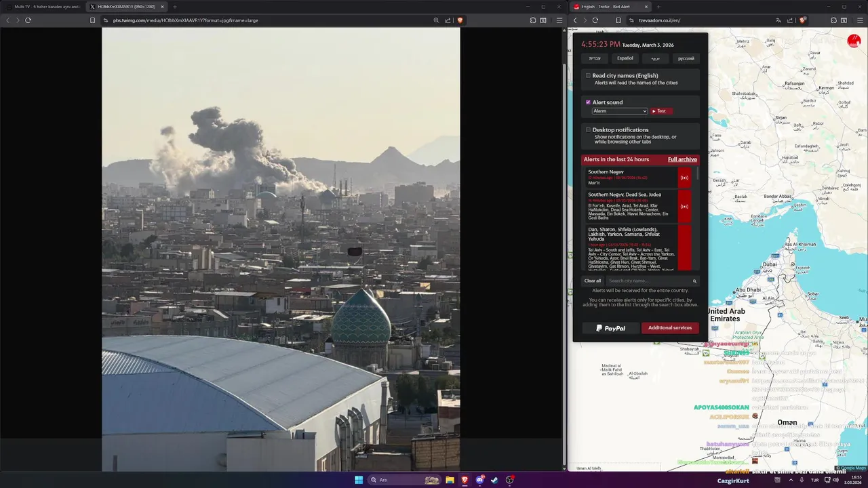This screenshot has height=488, width=868.
Task: Bookmark the pbs.twimg.com page
Action: [x=92, y=20]
